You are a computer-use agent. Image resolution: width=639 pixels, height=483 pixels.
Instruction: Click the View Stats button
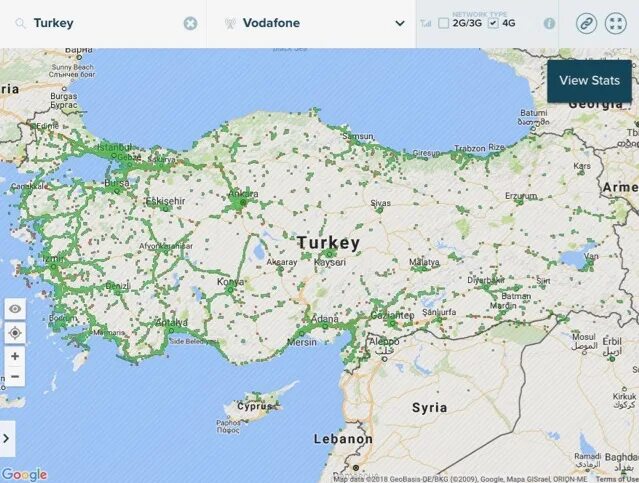(x=589, y=81)
